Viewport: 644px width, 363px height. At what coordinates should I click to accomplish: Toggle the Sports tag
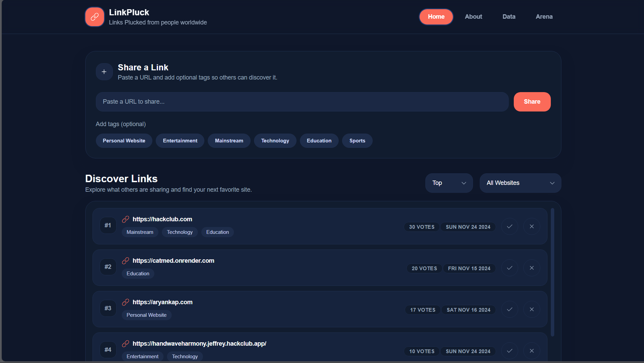click(357, 140)
